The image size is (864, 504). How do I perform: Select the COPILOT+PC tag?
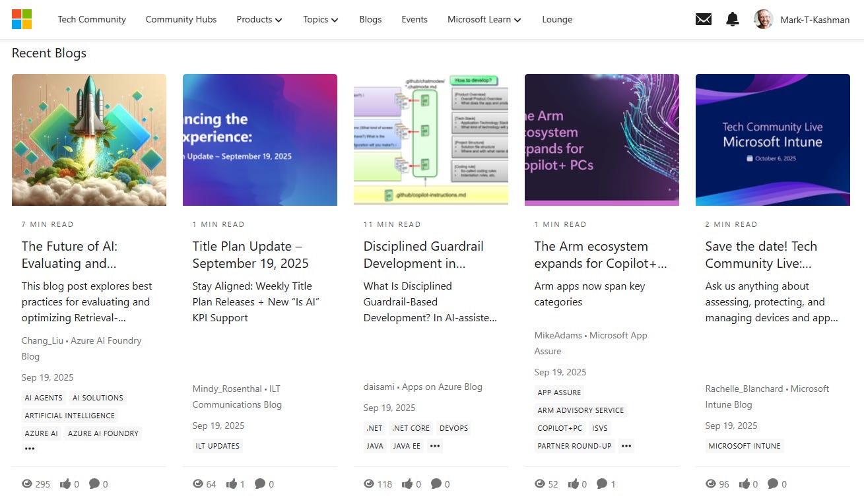[x=560, y=428]
